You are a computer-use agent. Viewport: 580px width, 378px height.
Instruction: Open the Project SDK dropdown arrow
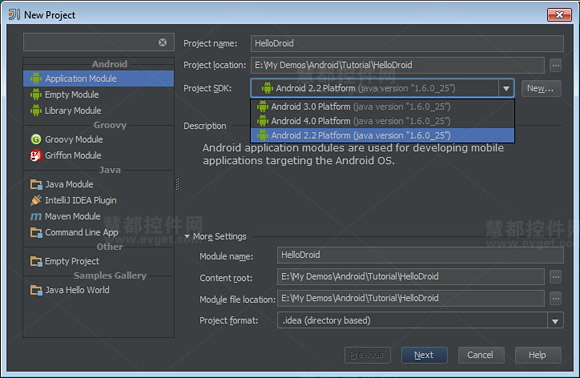click(x=506, y=88)
